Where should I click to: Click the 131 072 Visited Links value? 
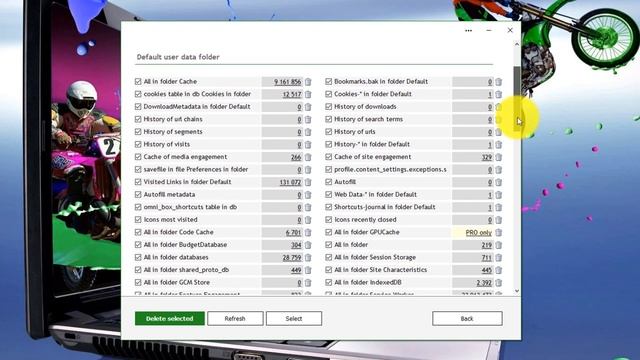point(290,182)
